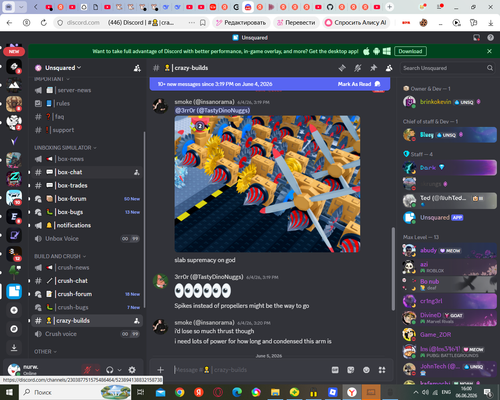Hide the member list icon

tap(389, 68)
